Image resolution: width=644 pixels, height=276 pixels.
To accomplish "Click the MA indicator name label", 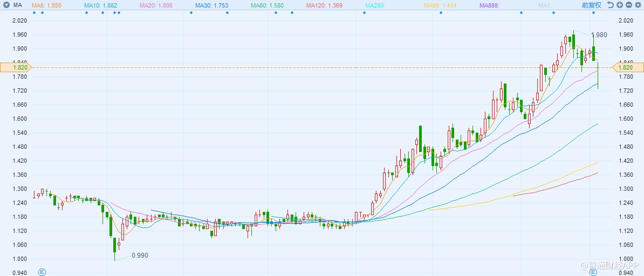I will [x=18, y=5].
